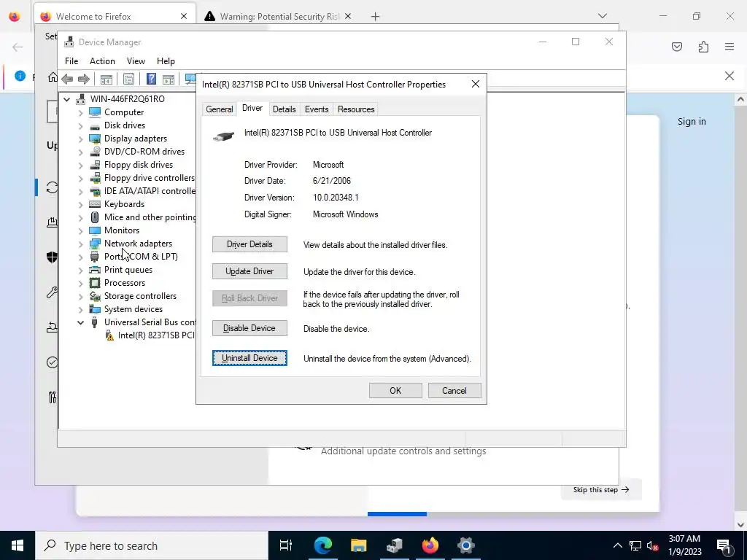Collapse the Universal Serial Bus controllers node
Viewport: 747px width, 560px height.
pyautogui.click(x=80, y=322)
